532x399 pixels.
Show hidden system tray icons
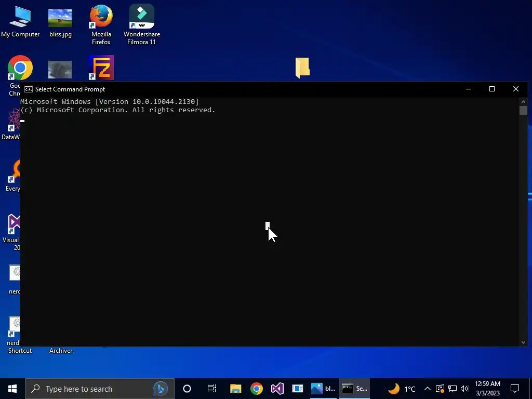(x=428, y=389)
